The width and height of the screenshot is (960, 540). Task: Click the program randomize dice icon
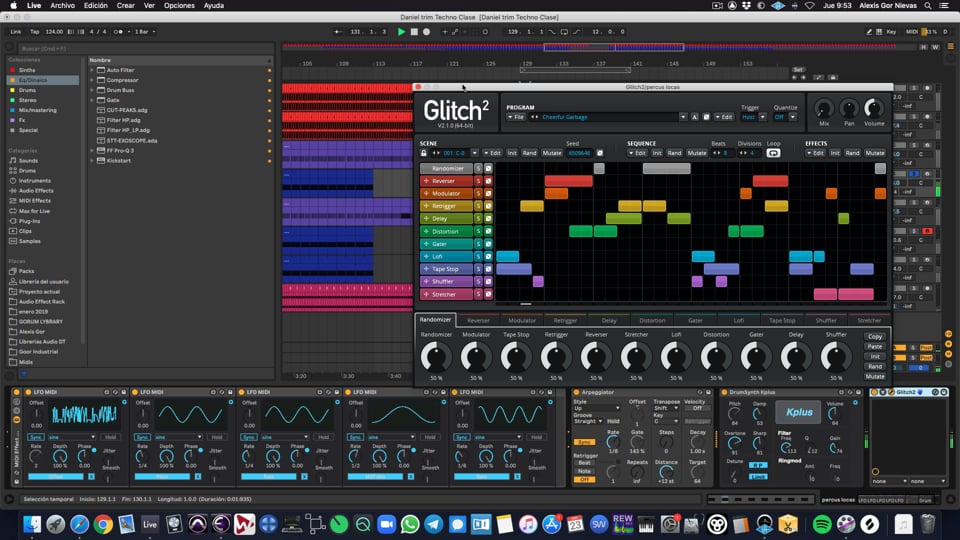706,117
